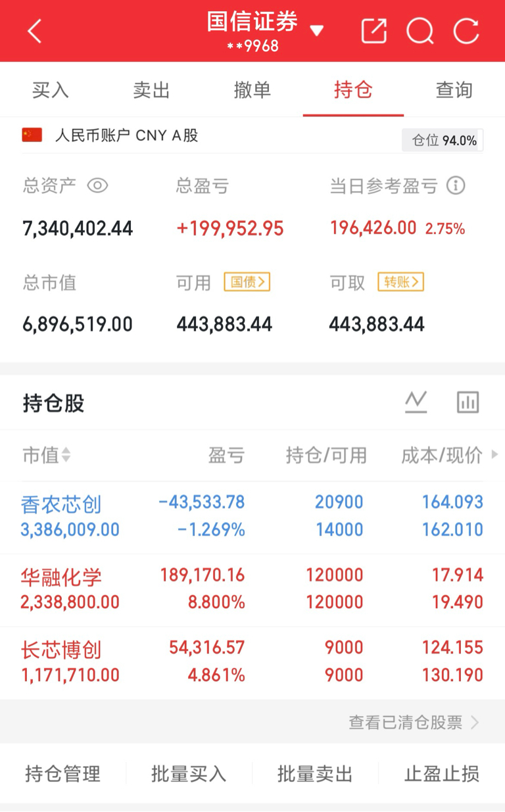Open 持仓管理
This screenshot has height=812, width=505.
[63, 774]
